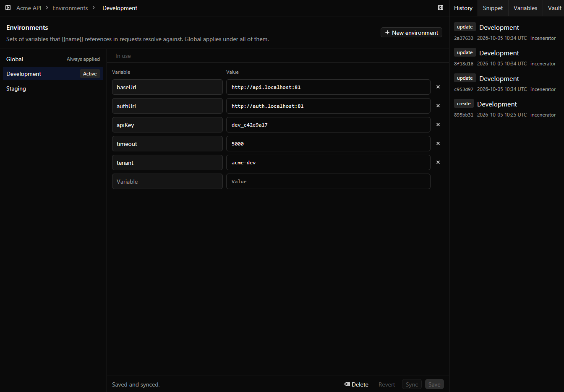The height and width of the screenshot is (392, 564).
Task: Toggle the right side panel icon
Action: pos(441,8)
